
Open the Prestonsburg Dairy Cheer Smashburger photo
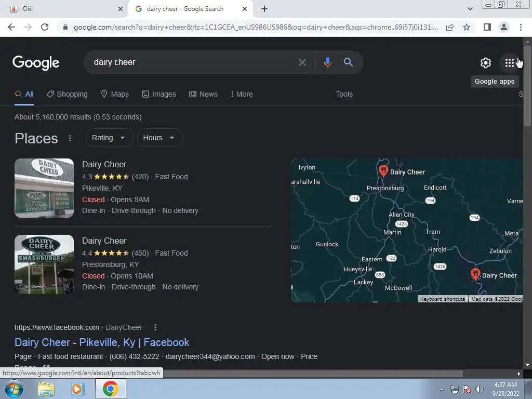pos(44,264)
